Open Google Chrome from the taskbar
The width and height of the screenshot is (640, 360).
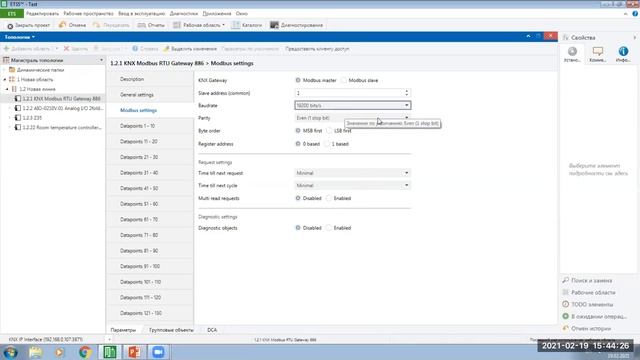pyautogui.click(x=85, y=352)
